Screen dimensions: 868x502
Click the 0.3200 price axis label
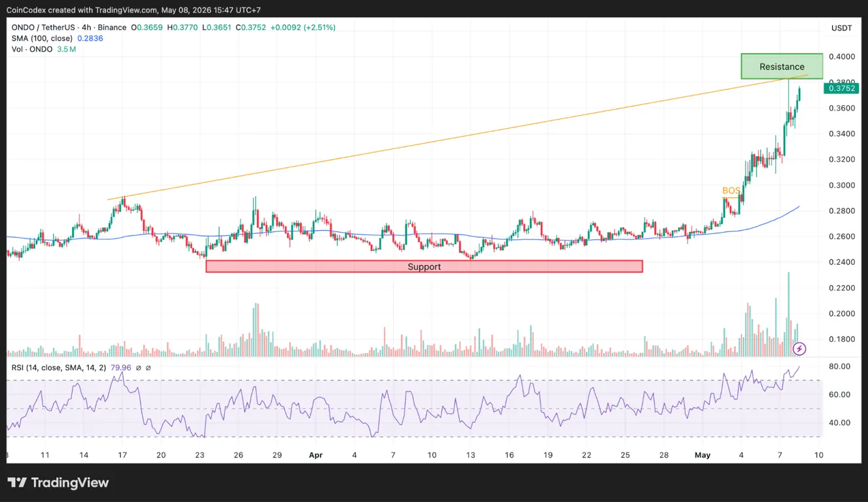click(841, 159)
